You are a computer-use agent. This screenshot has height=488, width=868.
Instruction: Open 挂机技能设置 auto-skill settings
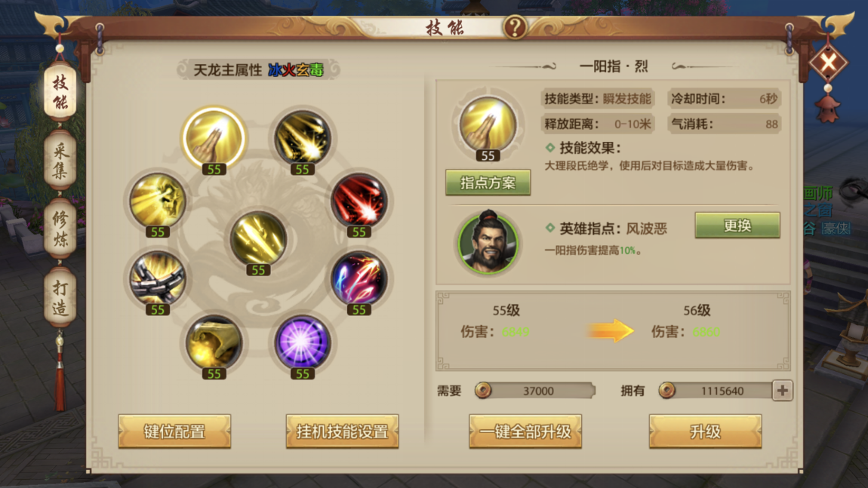(x=342, y=431)
